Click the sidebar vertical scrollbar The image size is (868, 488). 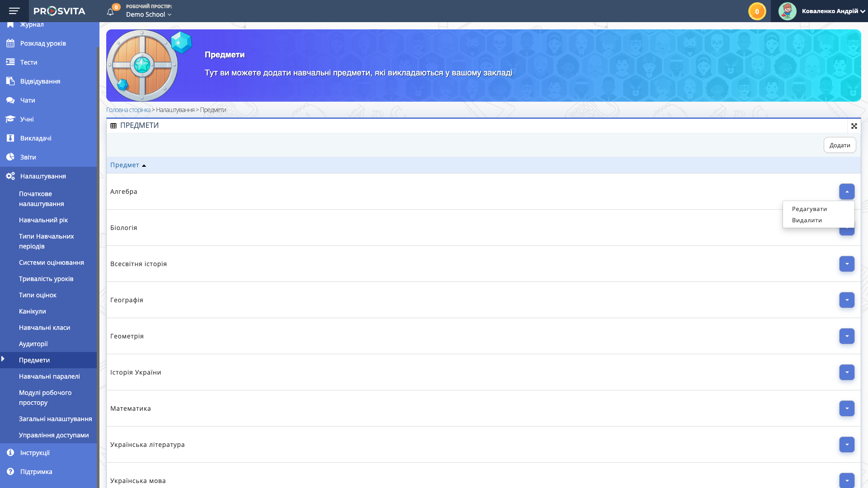point(98,267)
